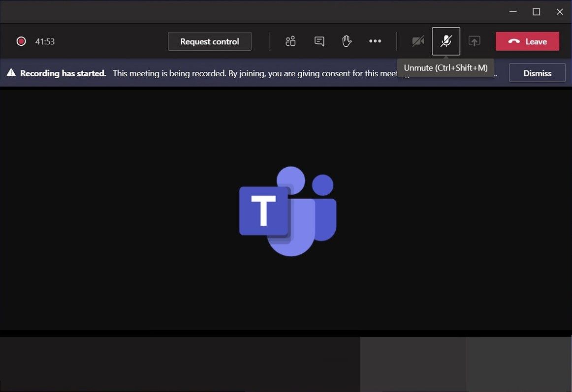Leave the meeting with the red button
Viewport: 572px width, 392px height.
(527, 41)
